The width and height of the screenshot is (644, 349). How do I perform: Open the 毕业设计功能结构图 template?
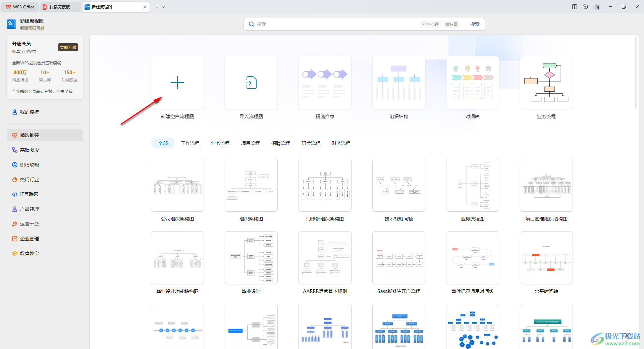click(177, 258)
